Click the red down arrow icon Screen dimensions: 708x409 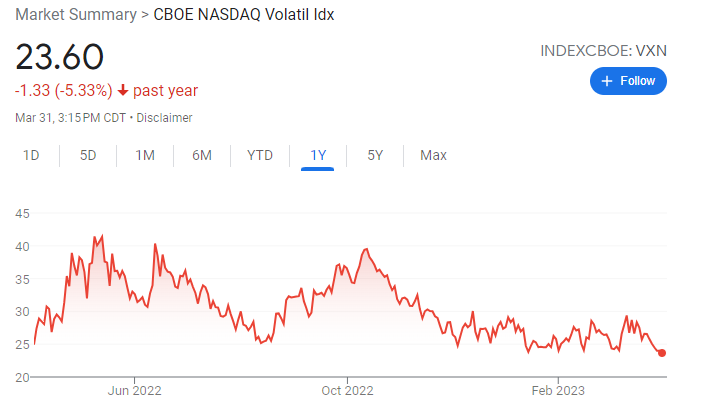[123, 91]
